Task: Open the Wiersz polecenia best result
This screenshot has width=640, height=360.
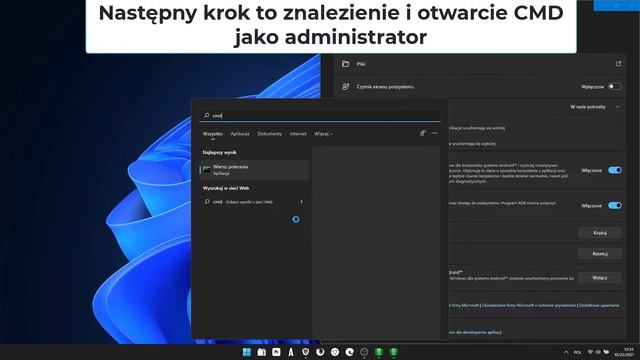Action: tap(255, 170)
